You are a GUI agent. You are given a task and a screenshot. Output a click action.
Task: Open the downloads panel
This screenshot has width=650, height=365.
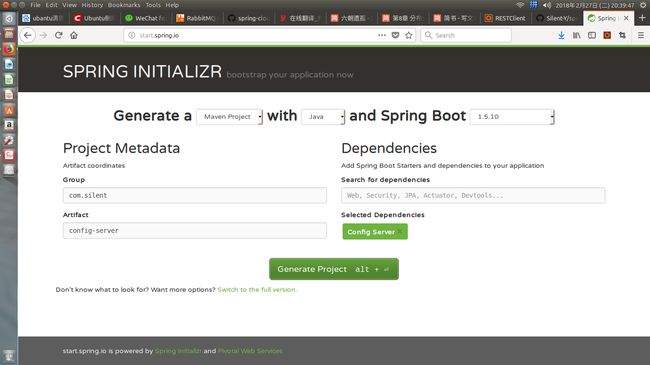click(x=561, y=35)
